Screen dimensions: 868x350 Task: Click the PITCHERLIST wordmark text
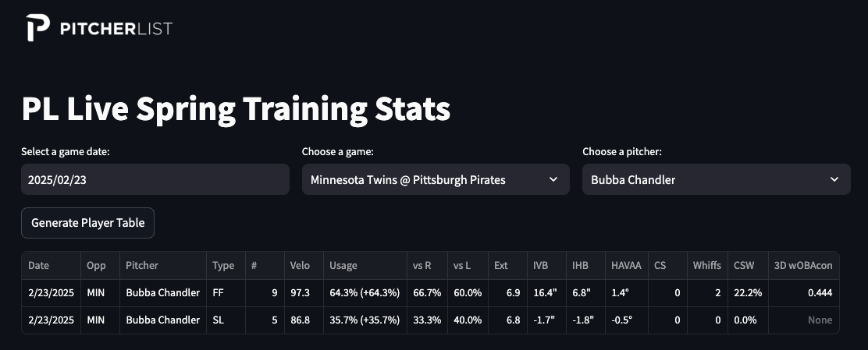coord(116,29)
